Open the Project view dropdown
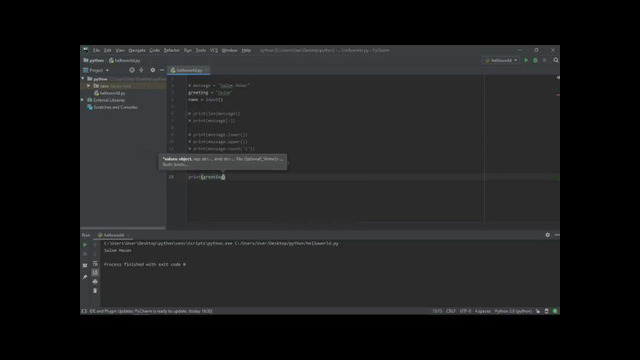 pos(96,70)
